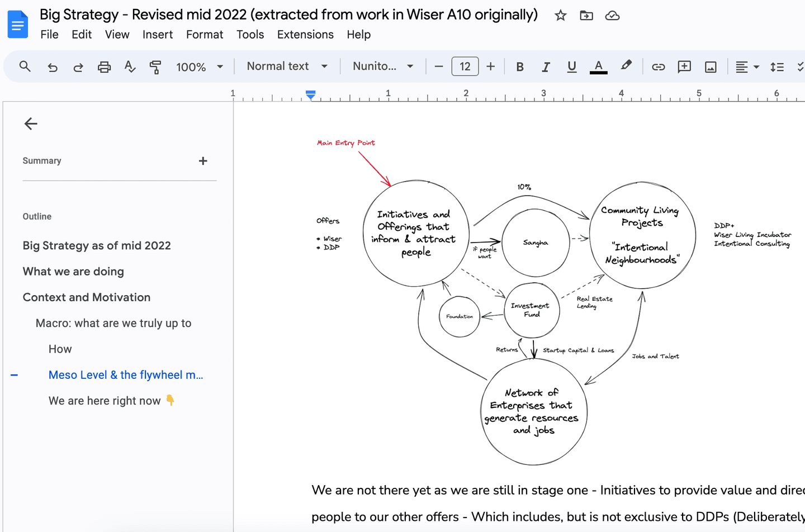This screenshot has height=532, width=805.
Task: Activate the Paint format tool
Action: click(x=155, y=66)
